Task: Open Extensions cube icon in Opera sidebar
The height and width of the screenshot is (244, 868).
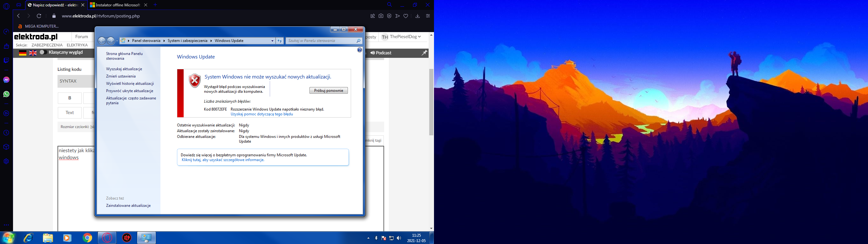Action: point(6,147)
